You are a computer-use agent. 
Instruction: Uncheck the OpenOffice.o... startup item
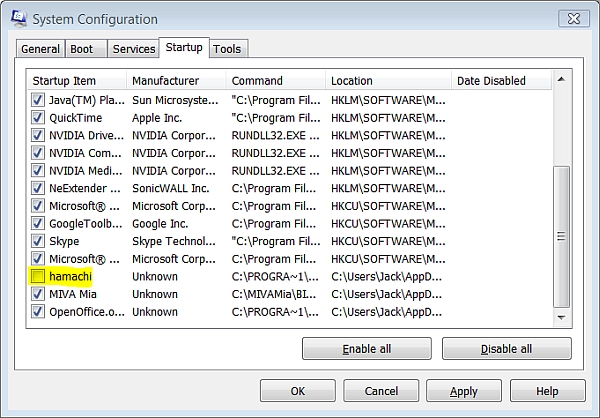tap(38, 311)
